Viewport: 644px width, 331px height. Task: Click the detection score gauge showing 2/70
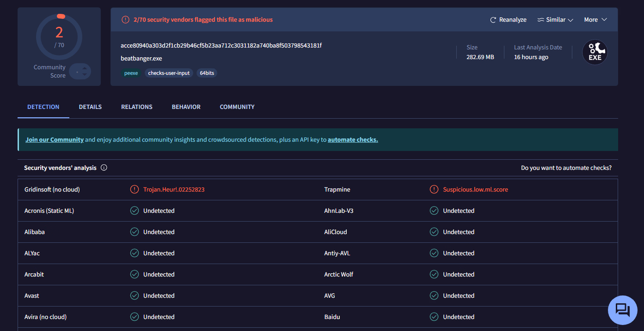coord(59,37)
